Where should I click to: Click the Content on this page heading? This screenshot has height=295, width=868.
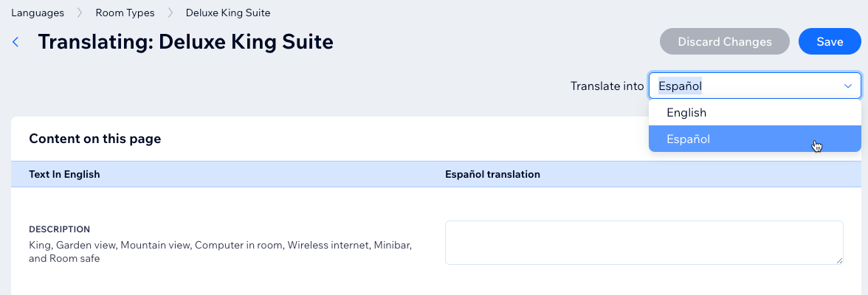tap(94, 139)
